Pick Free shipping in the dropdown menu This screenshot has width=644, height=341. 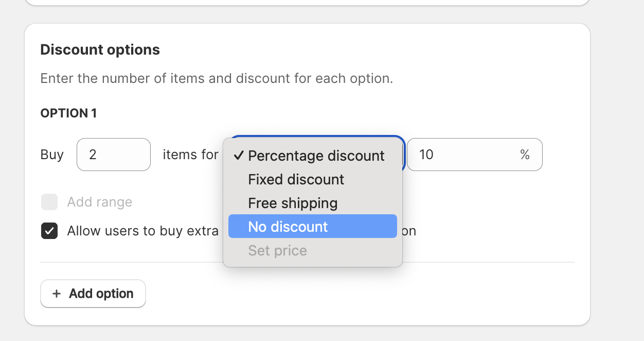point(293,203)
